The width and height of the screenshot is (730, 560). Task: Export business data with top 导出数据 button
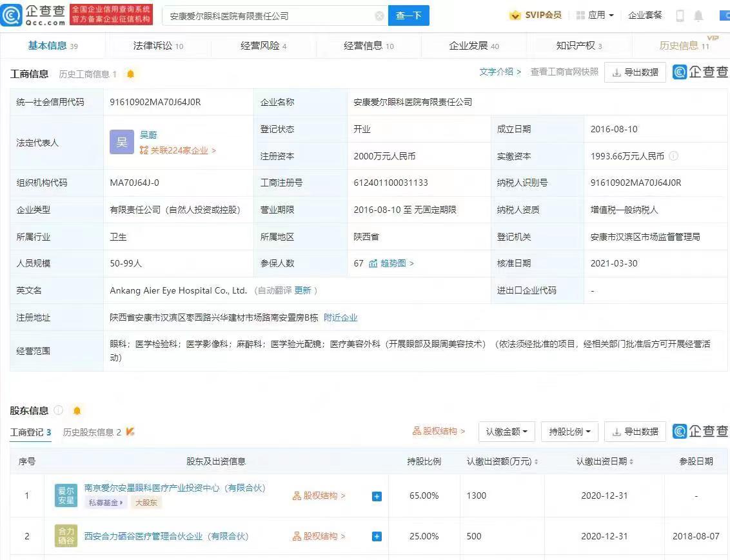635,72
